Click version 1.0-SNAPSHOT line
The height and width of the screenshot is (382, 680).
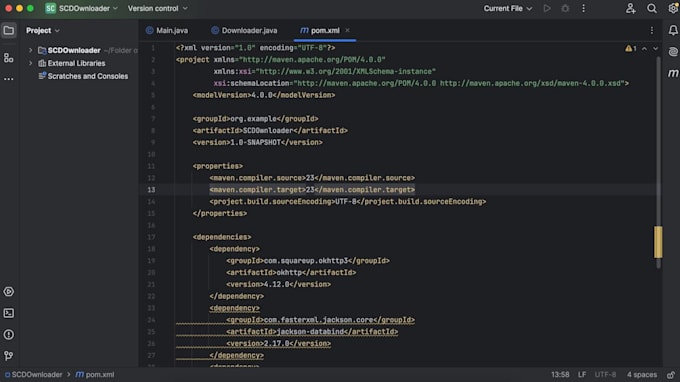(258, 142)
